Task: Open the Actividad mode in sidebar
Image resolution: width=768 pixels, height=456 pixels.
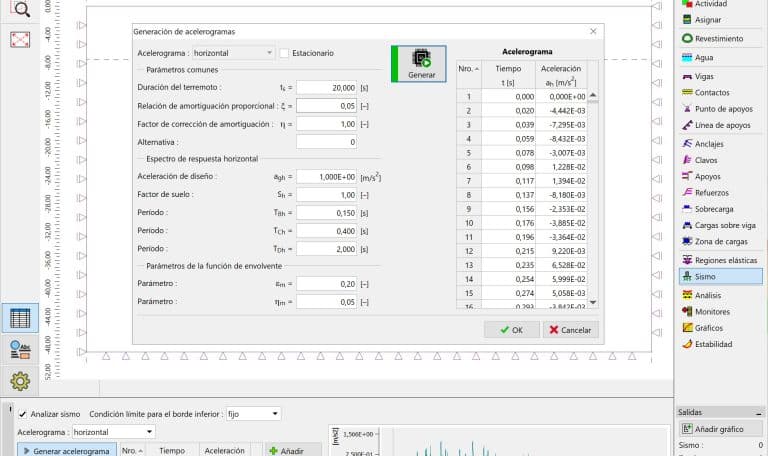Action: (721, 4)
